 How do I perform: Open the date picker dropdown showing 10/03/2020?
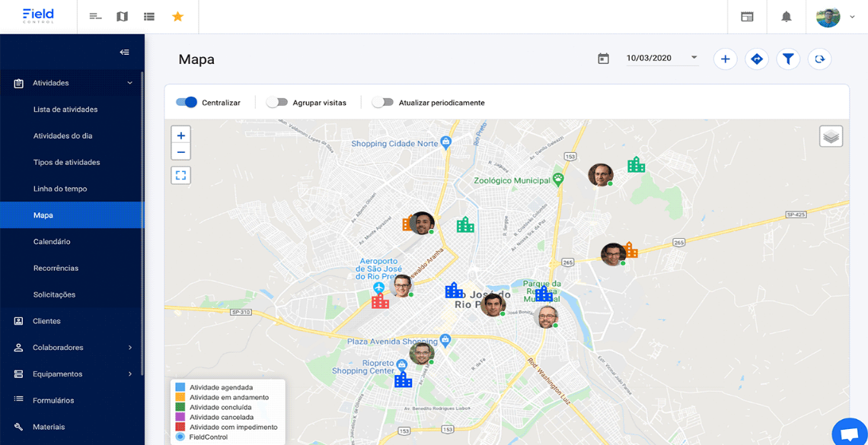click(662, 57)
